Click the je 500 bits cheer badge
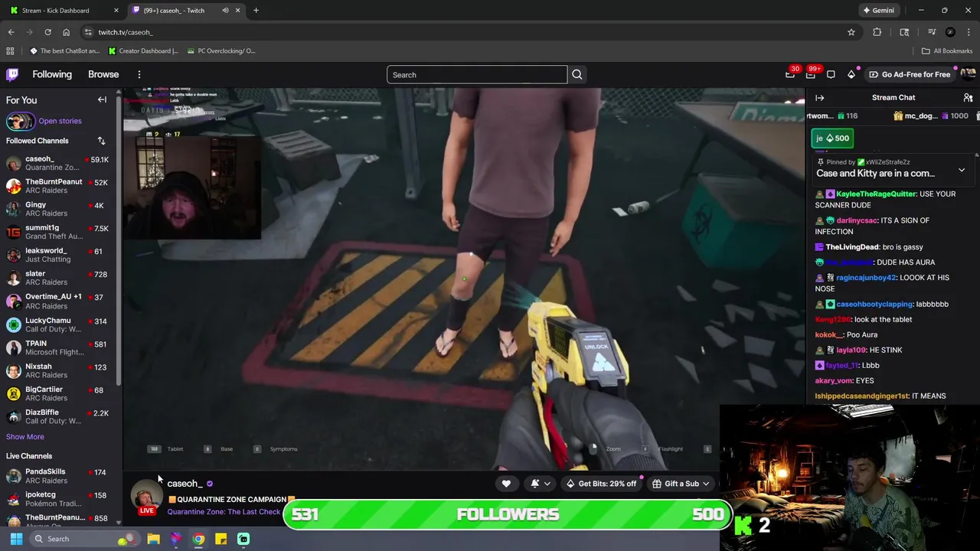980x551 pixels. 832,139
